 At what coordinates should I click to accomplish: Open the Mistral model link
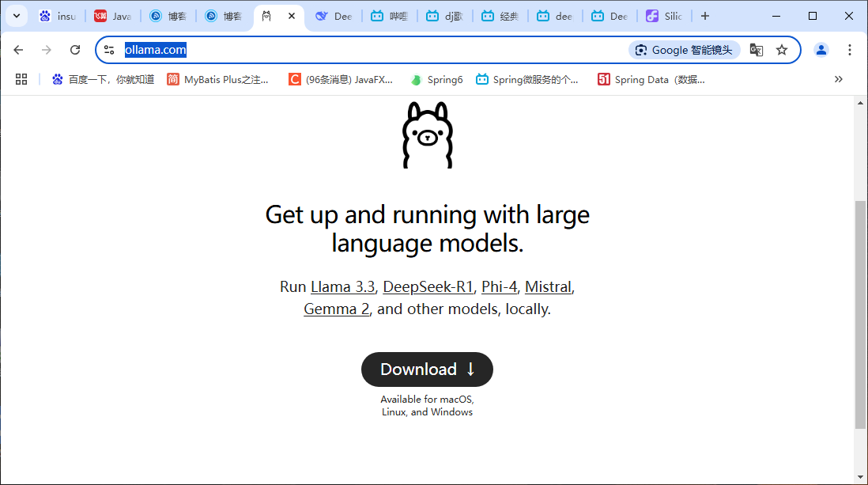pos(548,286)
